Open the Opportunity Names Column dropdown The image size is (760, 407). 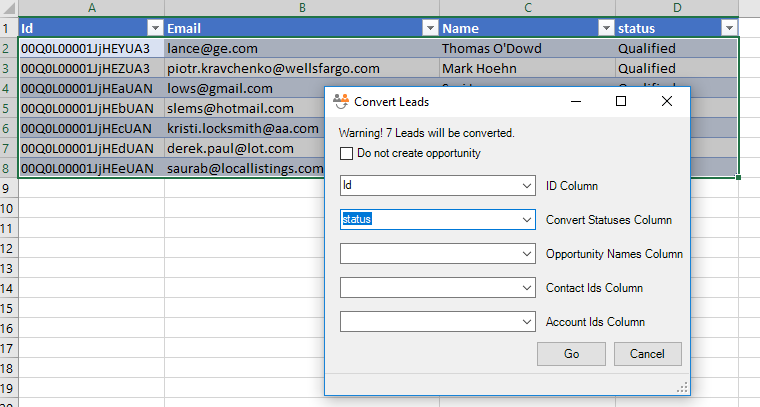(x=527, y=253)
